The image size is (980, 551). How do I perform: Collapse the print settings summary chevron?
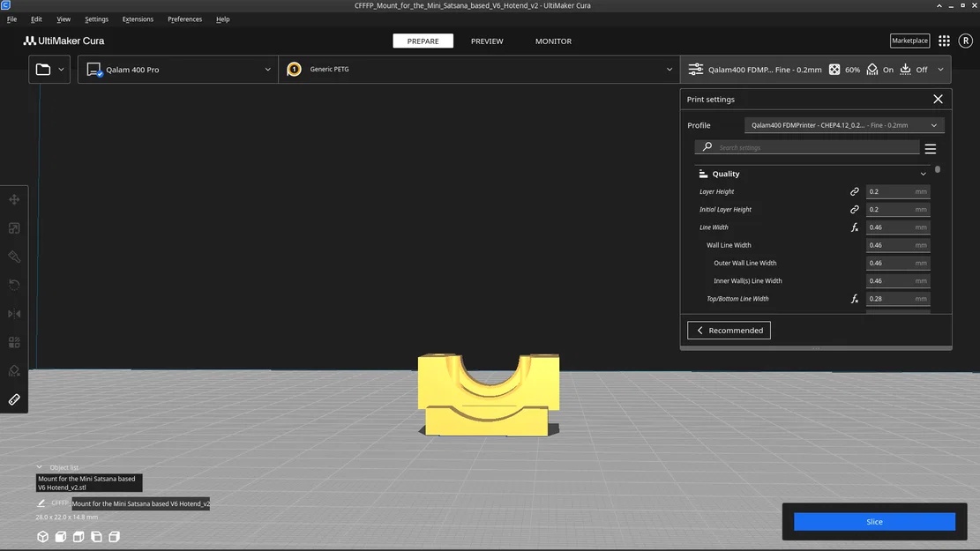940,70
